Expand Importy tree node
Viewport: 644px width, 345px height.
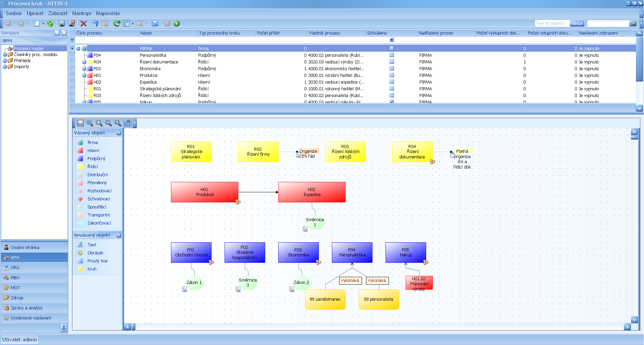pos(5,67)
